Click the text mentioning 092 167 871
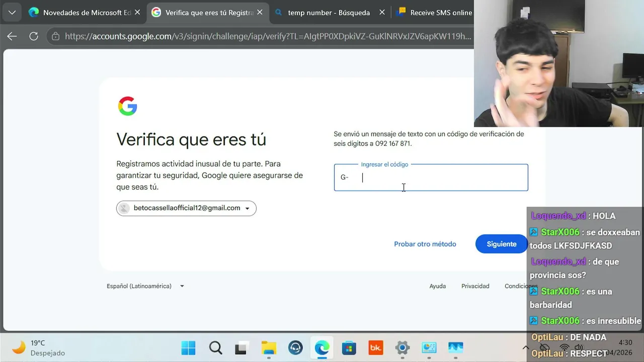The image size is (644, 362). point(429,139)
